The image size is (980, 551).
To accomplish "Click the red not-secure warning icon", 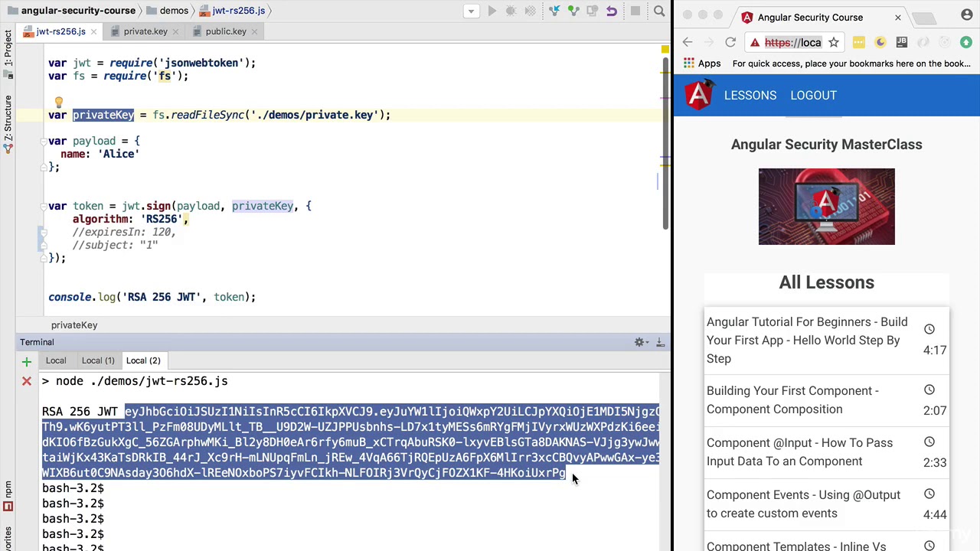I will pyautogui.click(x=755, y=43).
